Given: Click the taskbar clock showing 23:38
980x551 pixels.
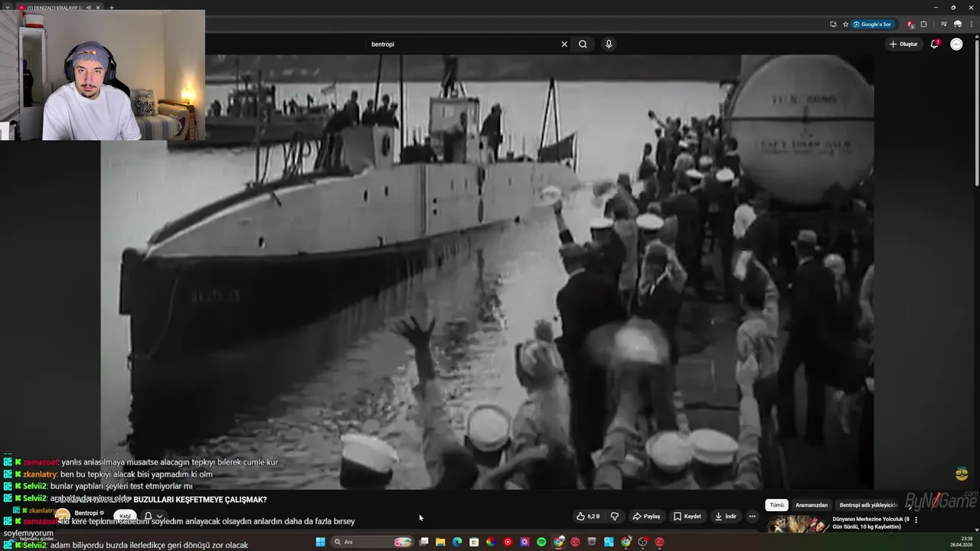Looking at the screenshot, I should coord(962,542).
